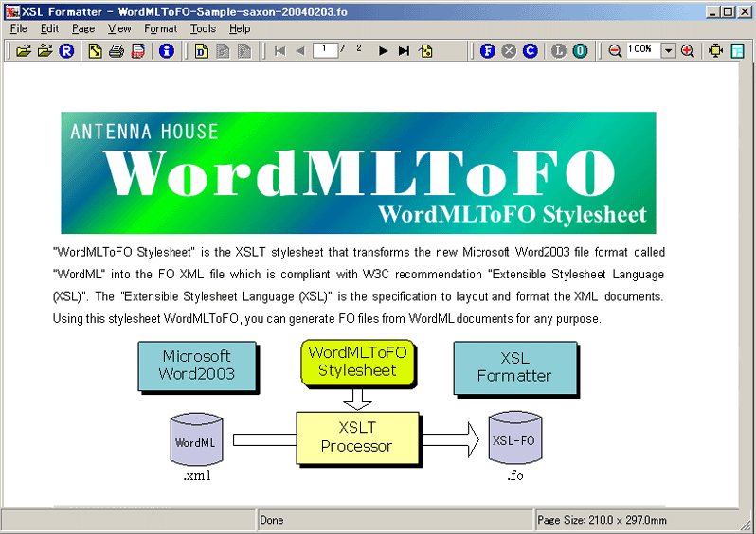Click the yellow D document view icon
756x534 pixels.
coord(202,50)
